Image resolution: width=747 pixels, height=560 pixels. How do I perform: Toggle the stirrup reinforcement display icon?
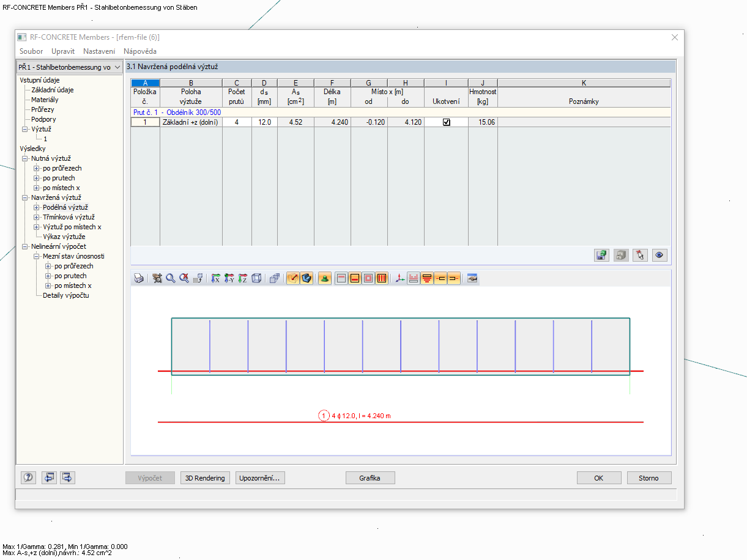(x=382, y=278)
